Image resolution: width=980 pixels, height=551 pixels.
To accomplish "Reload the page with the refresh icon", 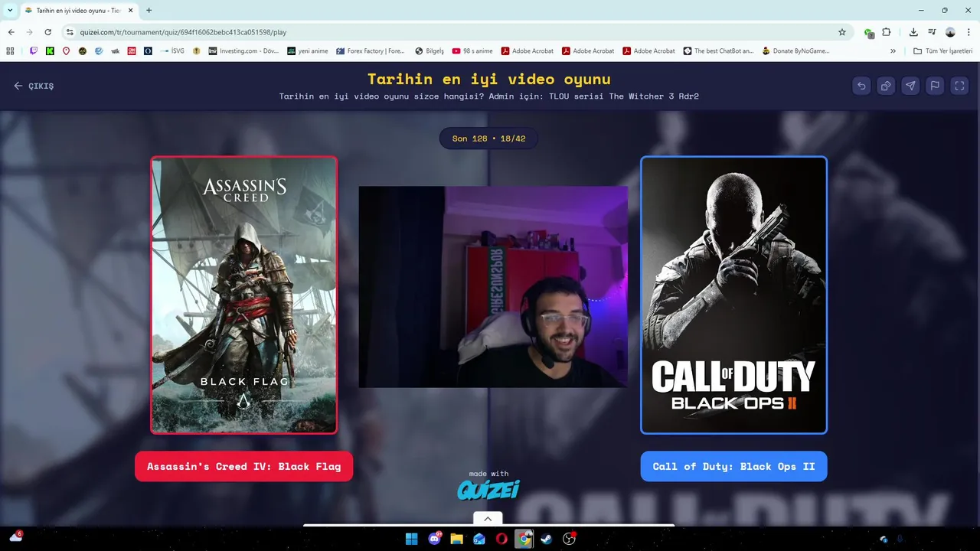I will tap(47, 32).
